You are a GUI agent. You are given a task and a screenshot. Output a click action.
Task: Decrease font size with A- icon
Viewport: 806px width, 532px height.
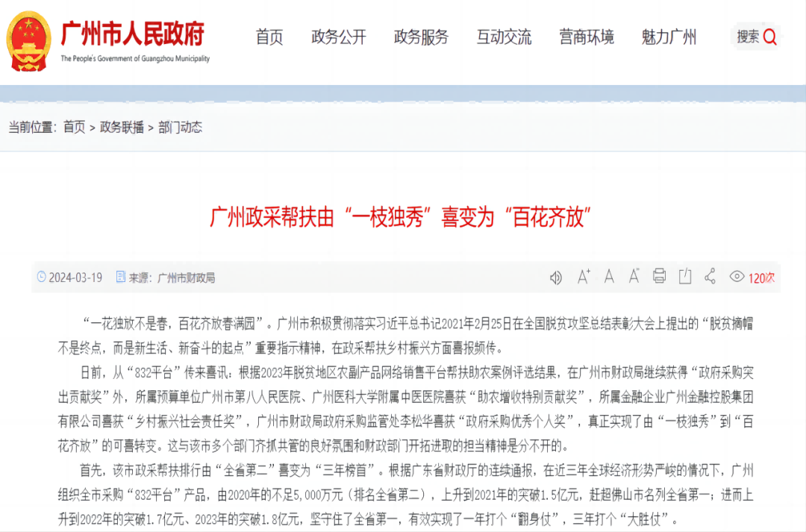click(634, 277)
